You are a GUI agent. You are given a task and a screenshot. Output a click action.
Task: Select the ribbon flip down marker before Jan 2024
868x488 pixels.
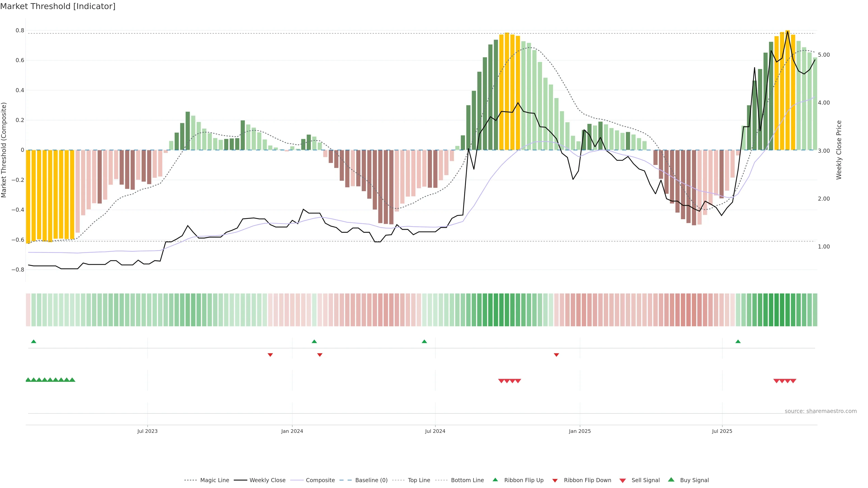(x=270, y=355)
